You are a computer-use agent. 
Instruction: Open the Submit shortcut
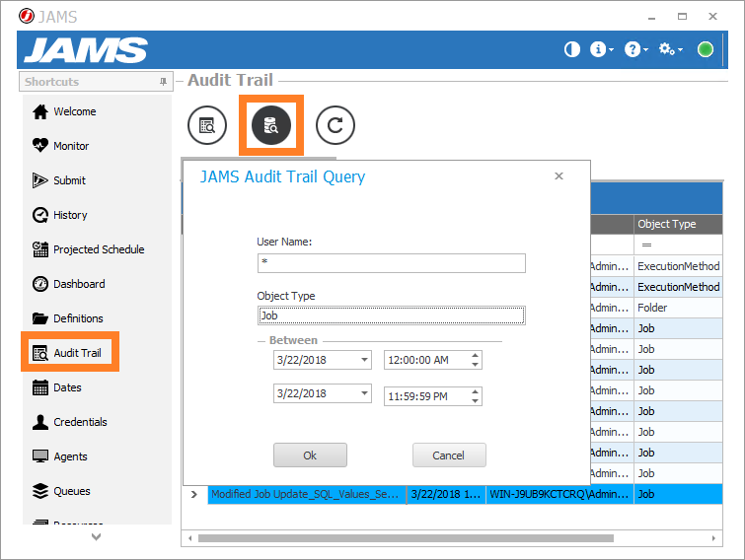(x=59, y=180)
